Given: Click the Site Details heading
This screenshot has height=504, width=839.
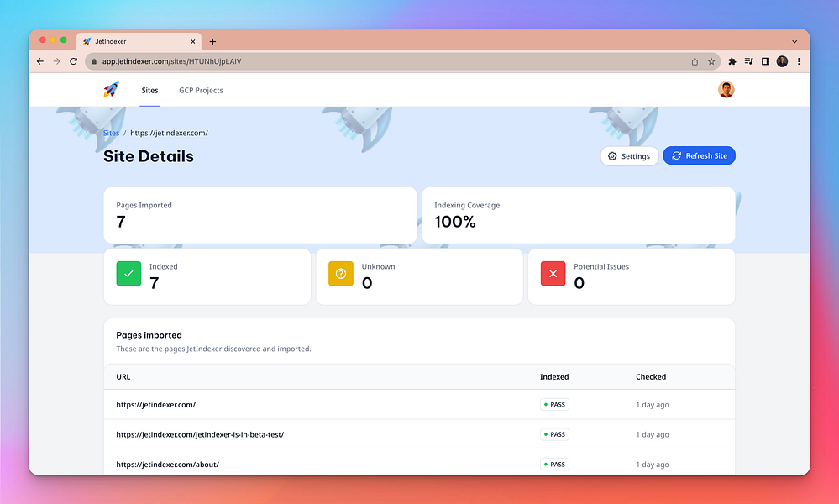Looking at the screenshot, I should coord(148,156).
